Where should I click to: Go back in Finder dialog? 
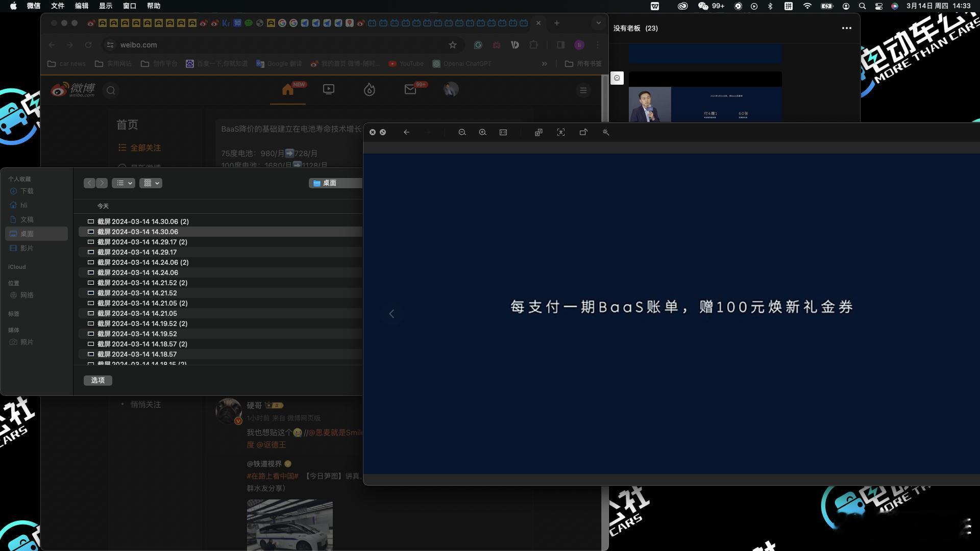click(90, 183)
